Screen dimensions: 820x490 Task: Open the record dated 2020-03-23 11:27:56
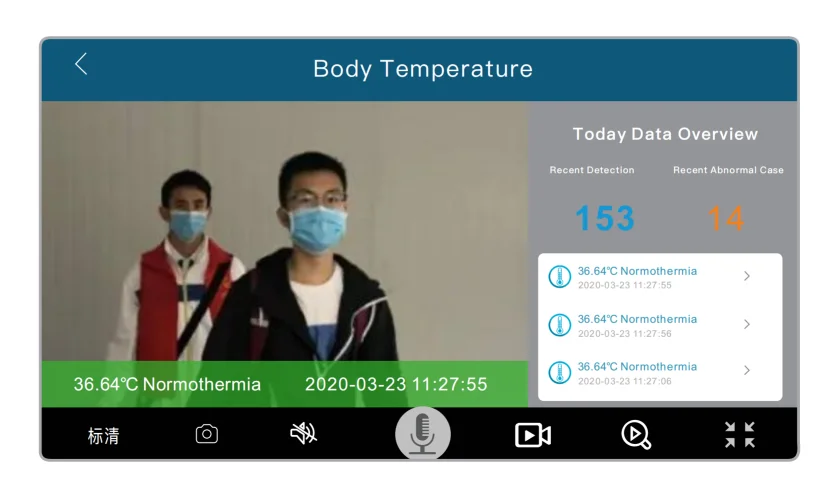coord(660,325)
